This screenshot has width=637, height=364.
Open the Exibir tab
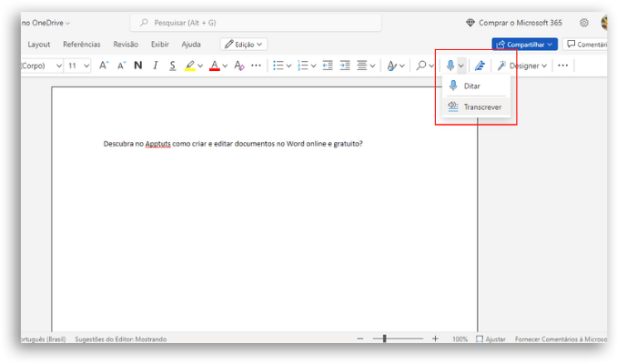pos(160,45)
